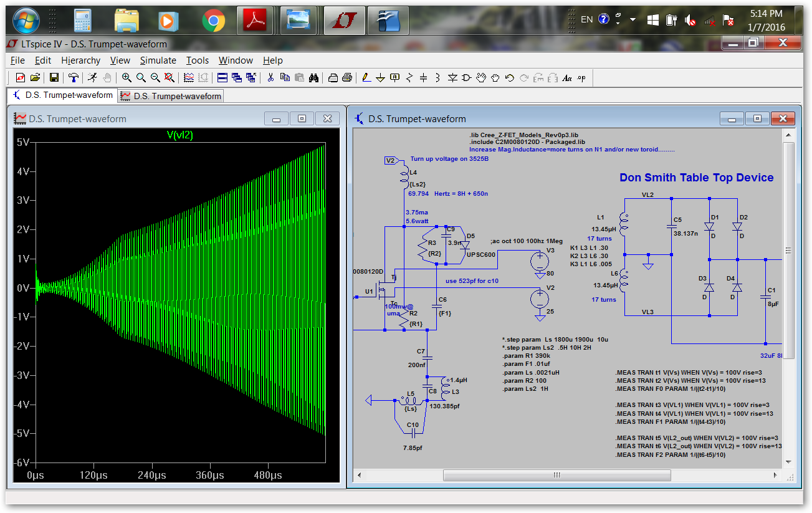Open the Control Panel hammer icon
The width and height of the screenshot is (812, 513).
tap(74, 78)
